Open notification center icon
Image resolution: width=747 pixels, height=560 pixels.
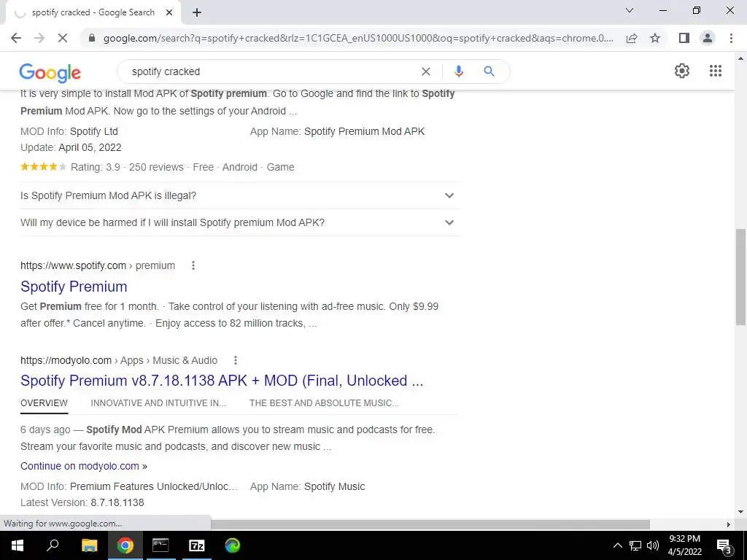tap(724, 545)
